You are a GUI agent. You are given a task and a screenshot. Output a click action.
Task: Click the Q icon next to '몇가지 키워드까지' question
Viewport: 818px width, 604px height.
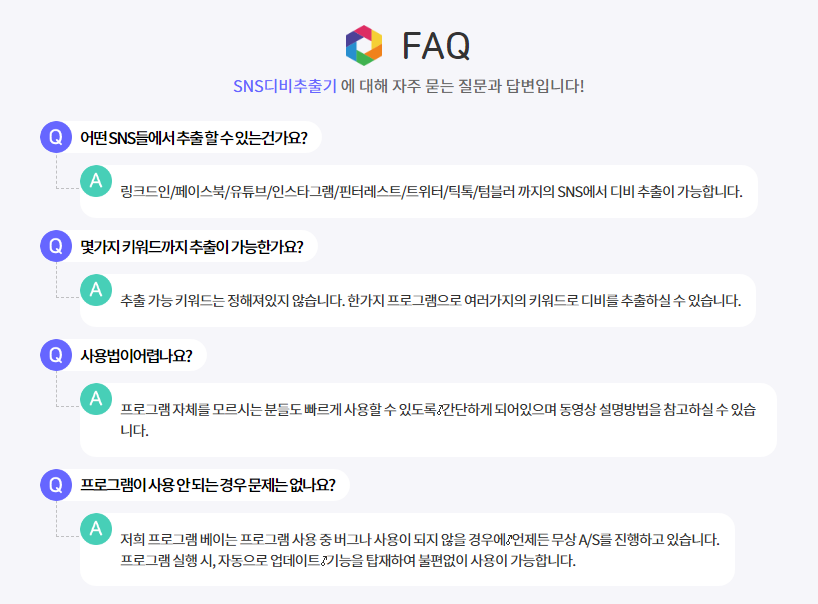(x=55, y=245)
